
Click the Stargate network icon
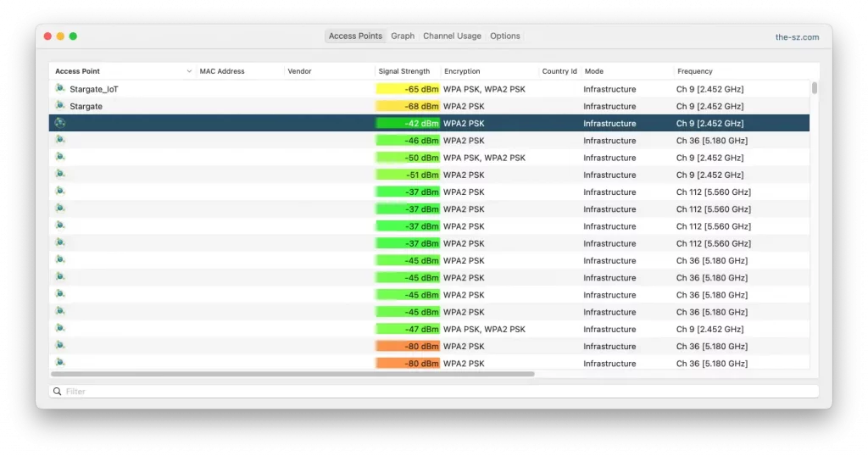(60, 106)
